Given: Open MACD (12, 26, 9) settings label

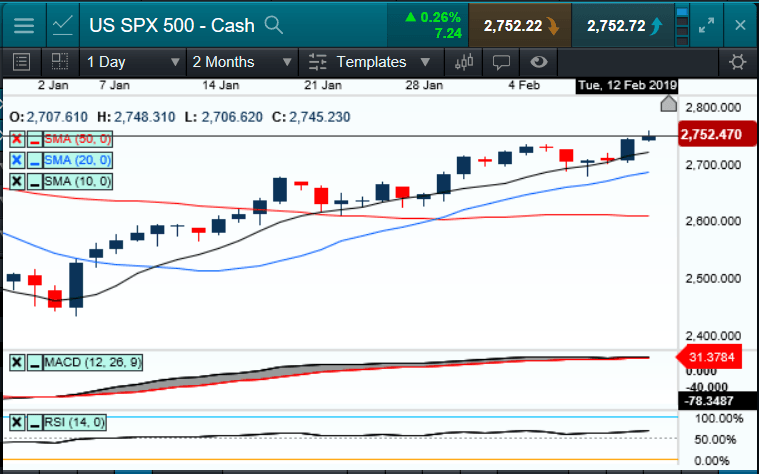Looking at the screenshot, I should tap(93, 363).
